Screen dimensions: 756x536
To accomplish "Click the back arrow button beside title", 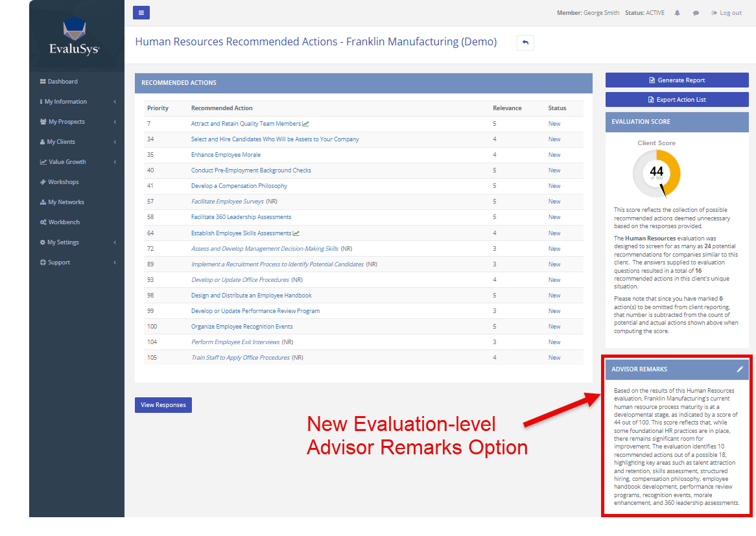I will [x=525, y=43].
